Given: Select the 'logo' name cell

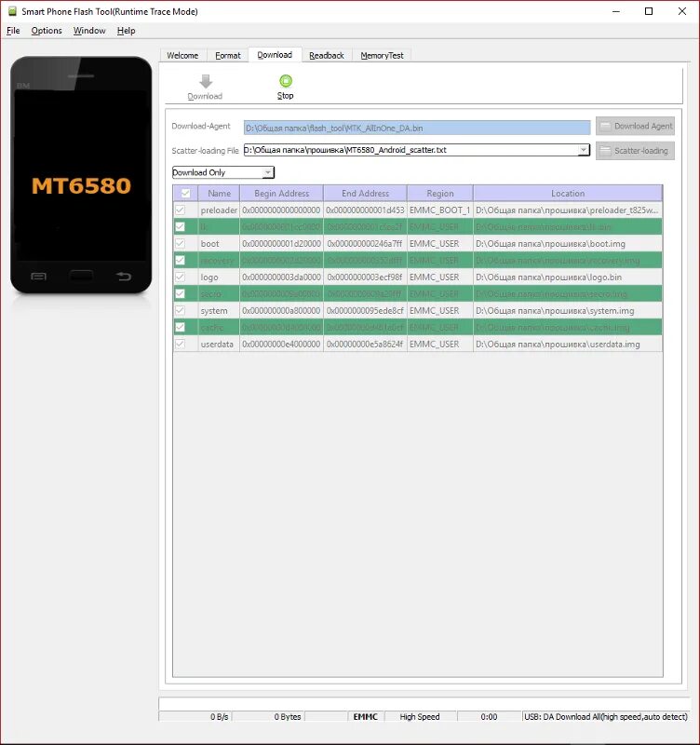Looking at the screenshot, I should coord(219,277).
